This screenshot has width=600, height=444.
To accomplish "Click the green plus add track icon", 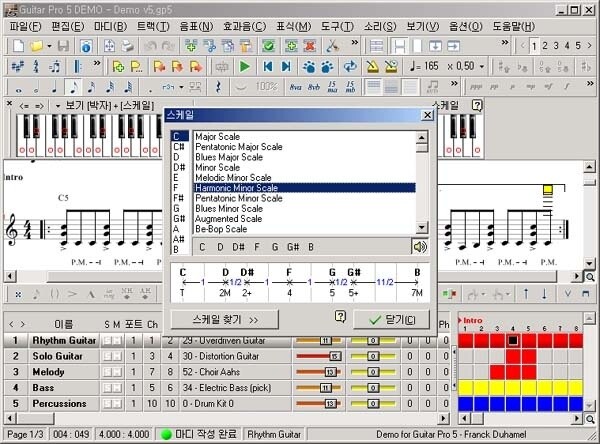I will point(292,46).
